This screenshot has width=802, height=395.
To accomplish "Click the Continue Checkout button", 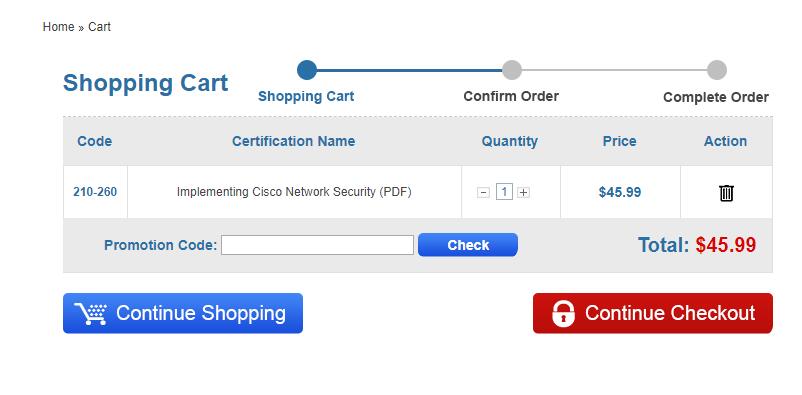I will pyautogui.click(x=653, y=313).
